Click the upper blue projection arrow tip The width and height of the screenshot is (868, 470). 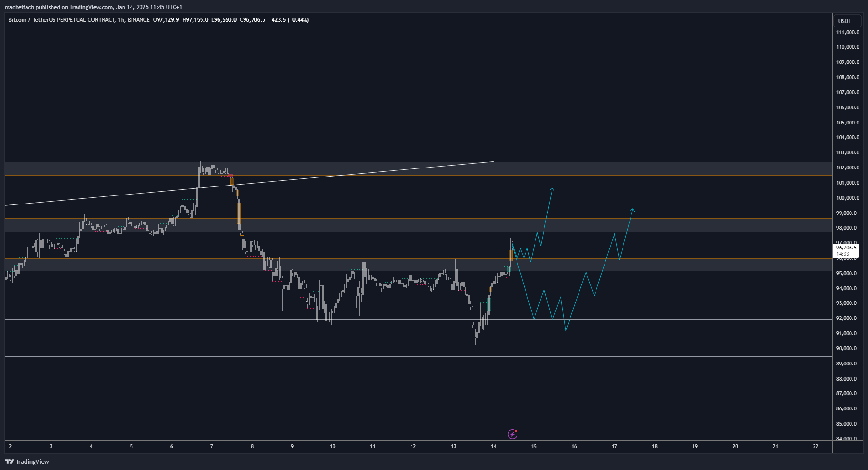point(552,189)
